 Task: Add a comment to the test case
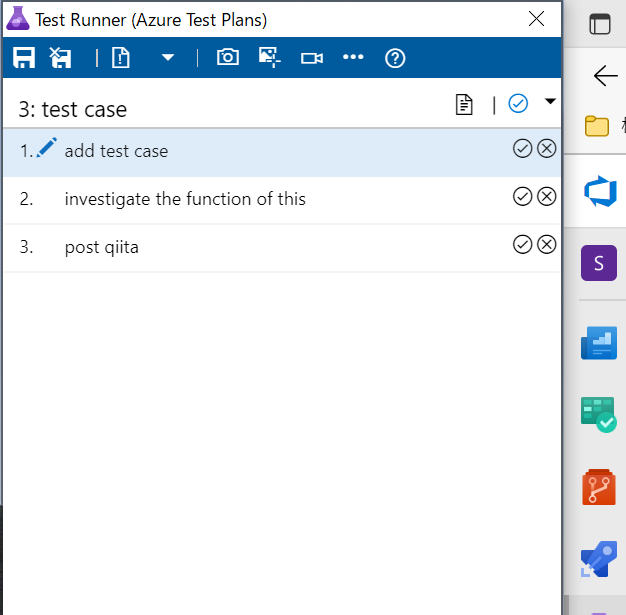pyautogui.click(x=464, y=104)
